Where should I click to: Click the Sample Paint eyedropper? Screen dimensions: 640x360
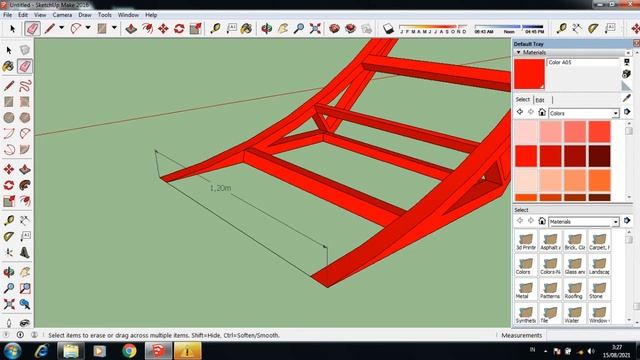[627, 98]
